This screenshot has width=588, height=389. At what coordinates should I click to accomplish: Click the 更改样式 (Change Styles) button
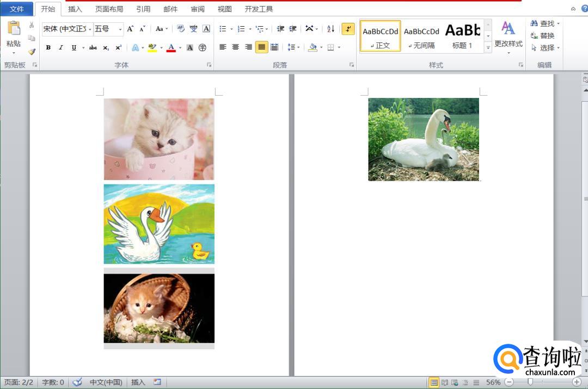tap(508, 35)
